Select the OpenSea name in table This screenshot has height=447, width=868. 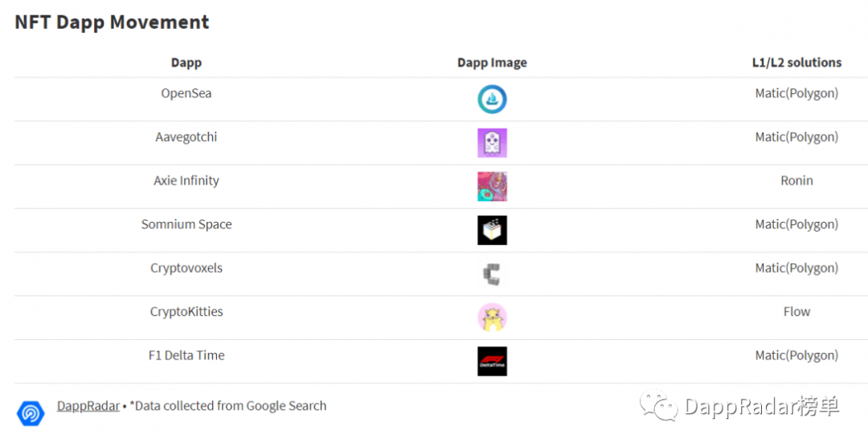pos(186,93)
